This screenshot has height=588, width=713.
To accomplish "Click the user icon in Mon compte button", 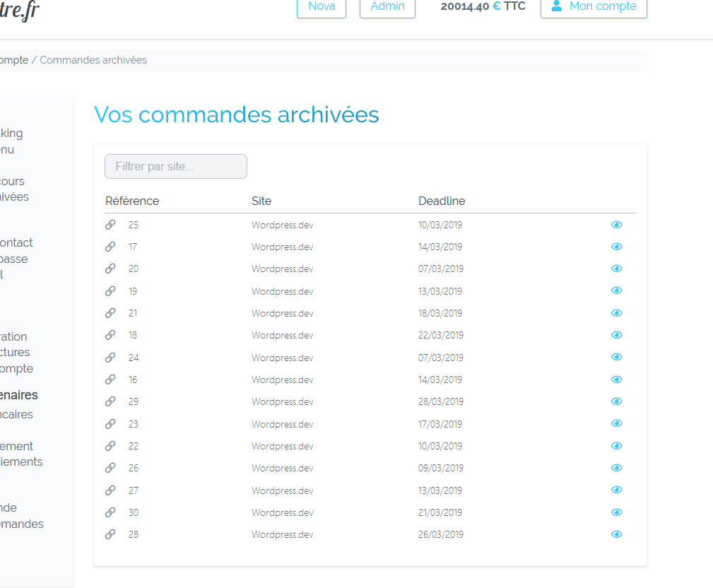I will 557,6.
